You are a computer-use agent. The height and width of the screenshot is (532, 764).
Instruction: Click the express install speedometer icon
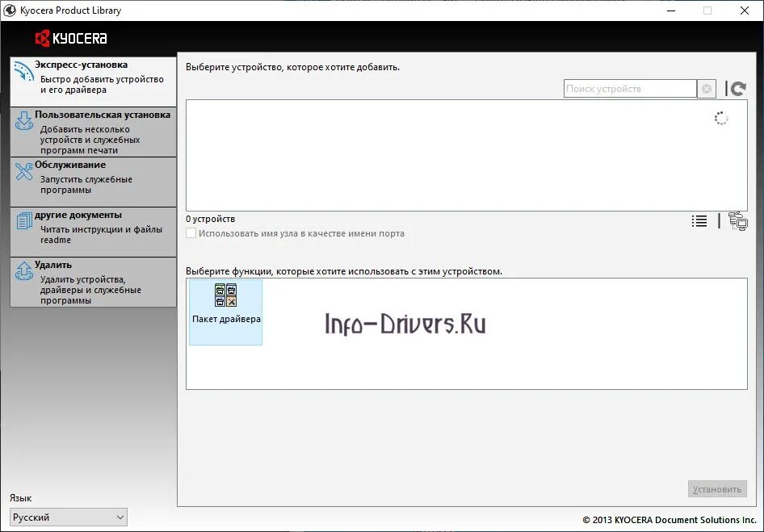[23, 71]
